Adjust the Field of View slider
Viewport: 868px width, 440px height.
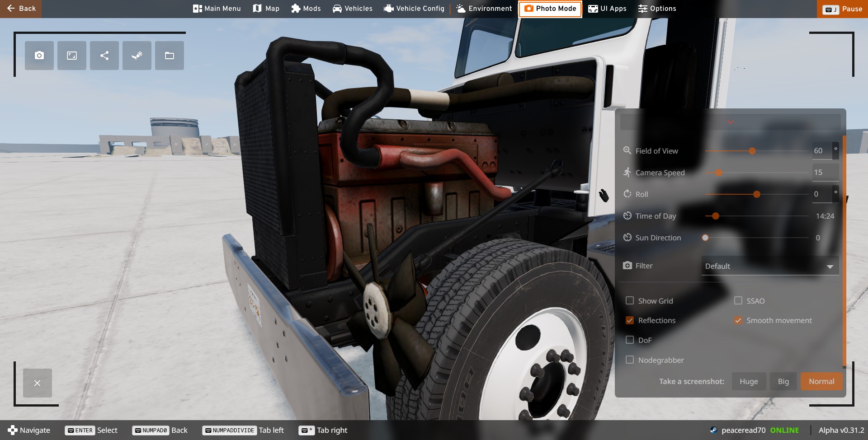tap(757, 151)
